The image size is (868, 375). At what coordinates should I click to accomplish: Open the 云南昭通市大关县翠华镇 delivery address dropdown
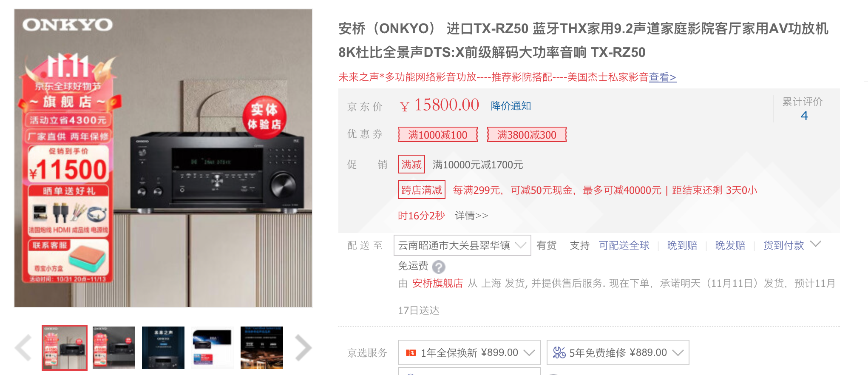pos(462,245)
